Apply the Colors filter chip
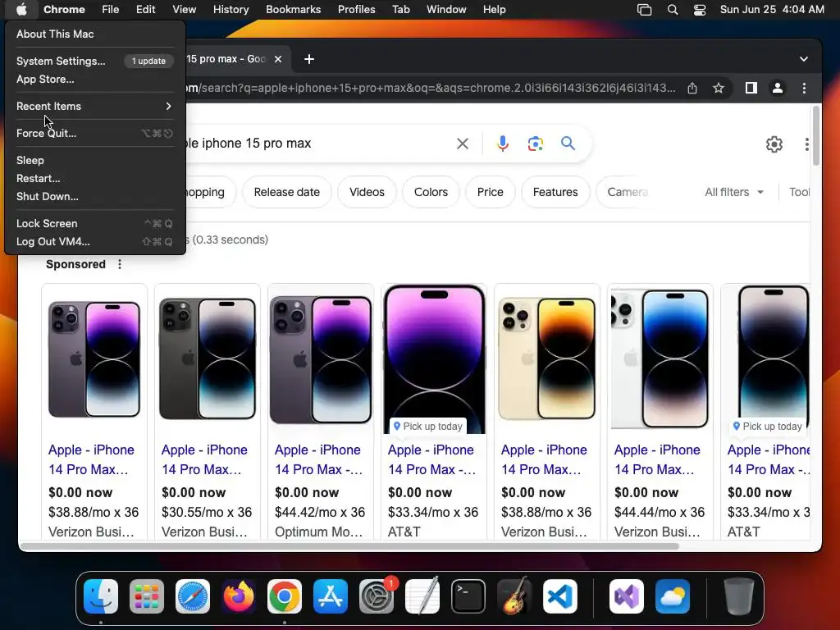This screenshot has width=840, height=630. pos(431,192)
